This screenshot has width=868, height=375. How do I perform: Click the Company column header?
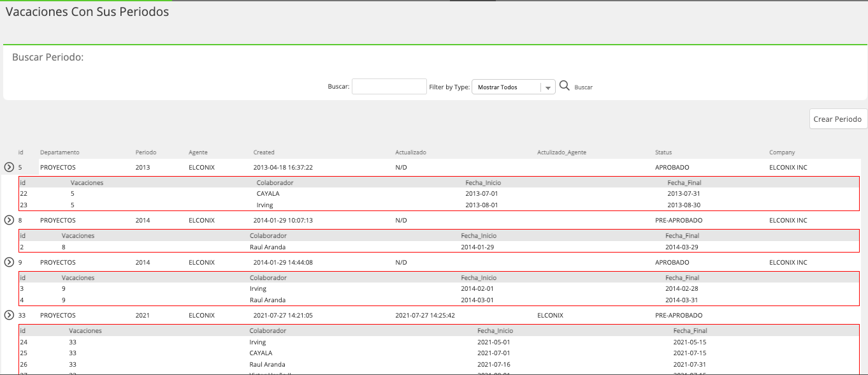(x=782, y=152)
